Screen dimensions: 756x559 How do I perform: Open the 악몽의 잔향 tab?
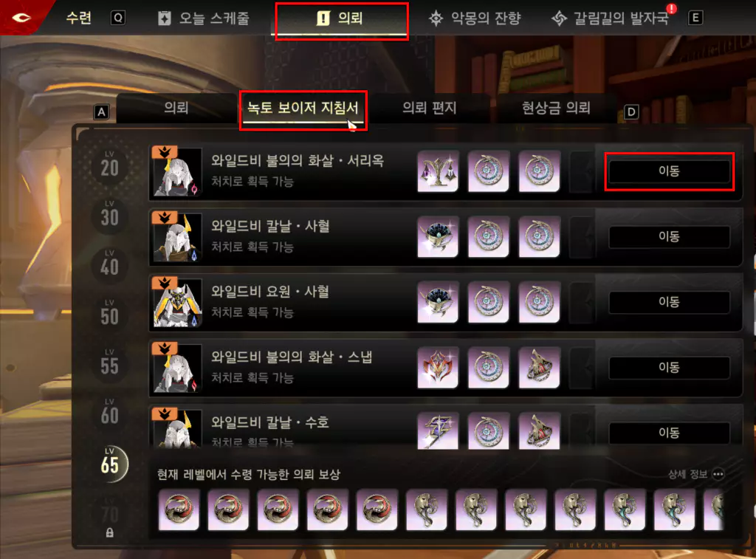475,18
